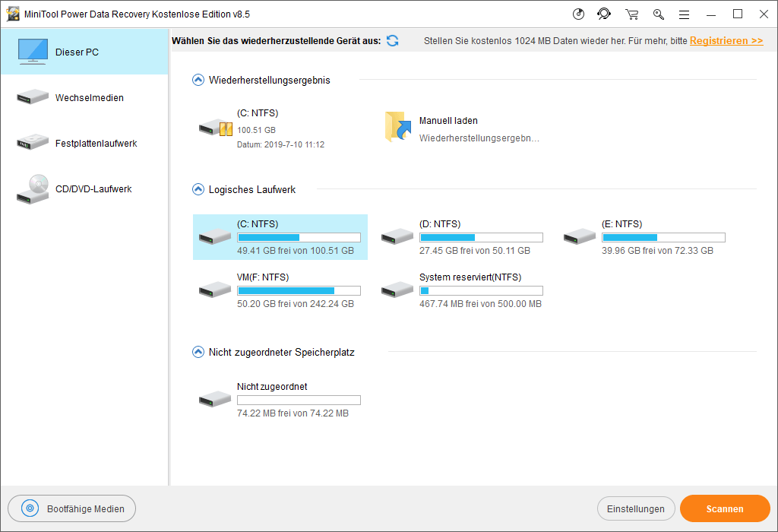Click the C: NTFS logical drive icon
This screenshot has height=532, width=778.
coord(215,236)
